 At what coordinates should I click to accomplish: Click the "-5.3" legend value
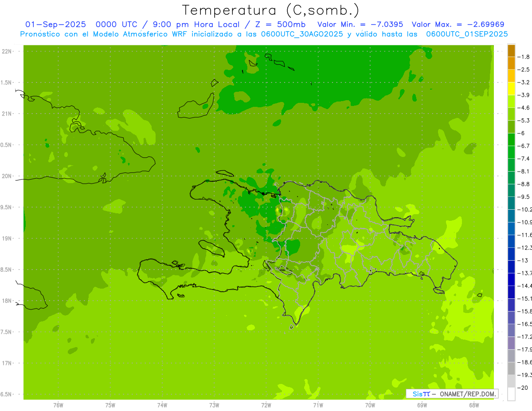coord(524,121)
